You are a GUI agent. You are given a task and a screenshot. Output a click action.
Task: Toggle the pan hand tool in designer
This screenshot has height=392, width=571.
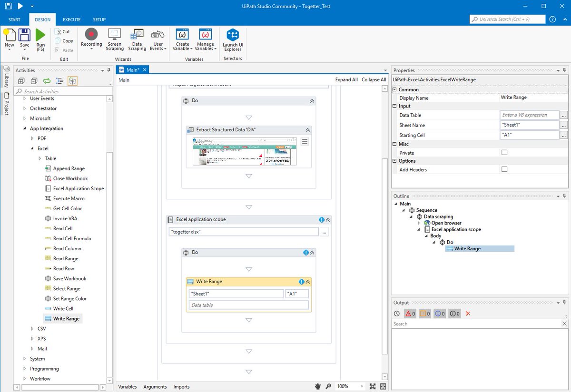318,386
